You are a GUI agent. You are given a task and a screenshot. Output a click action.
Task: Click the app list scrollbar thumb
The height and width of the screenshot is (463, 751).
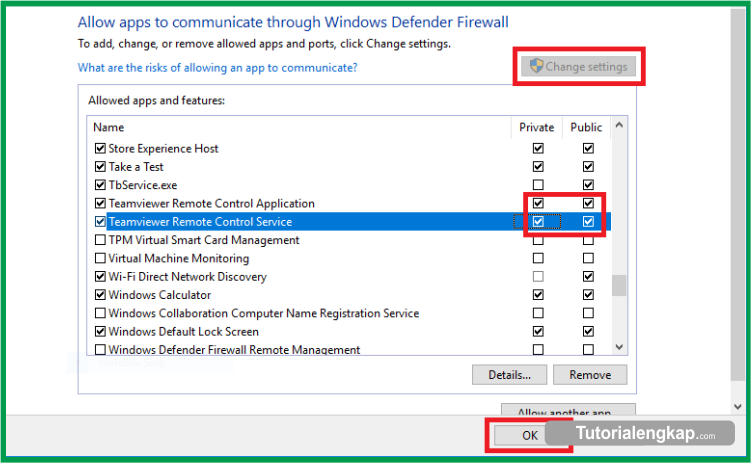coord(619,285)
